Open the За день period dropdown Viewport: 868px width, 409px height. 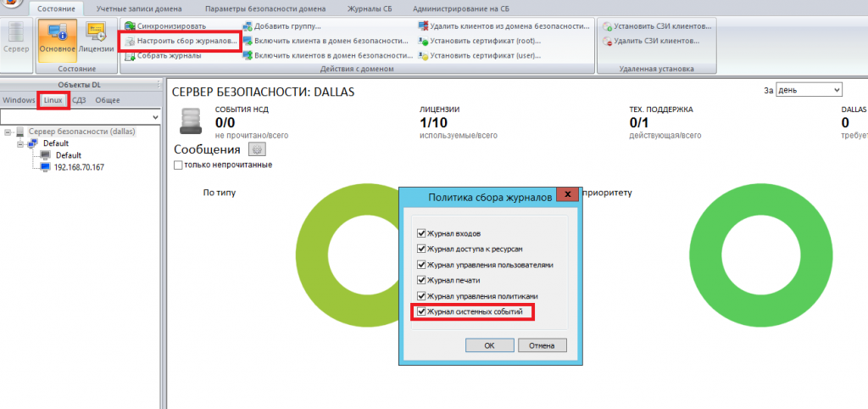click(x=809, y=90)
